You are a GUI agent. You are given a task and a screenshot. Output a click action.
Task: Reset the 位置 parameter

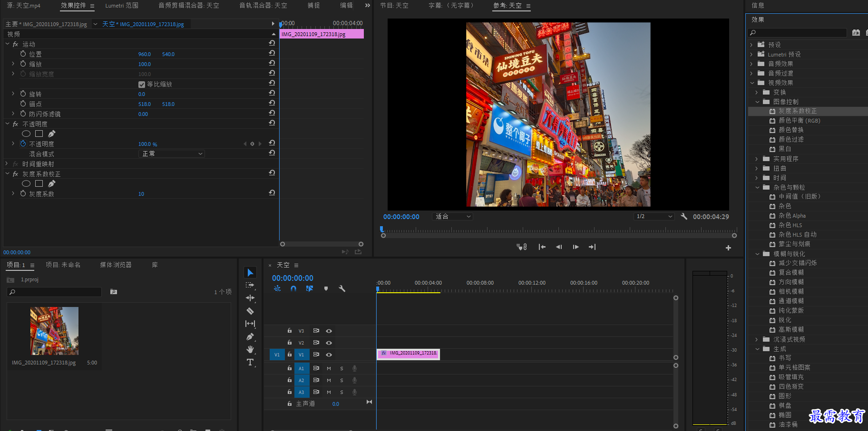tap(272, 53)
